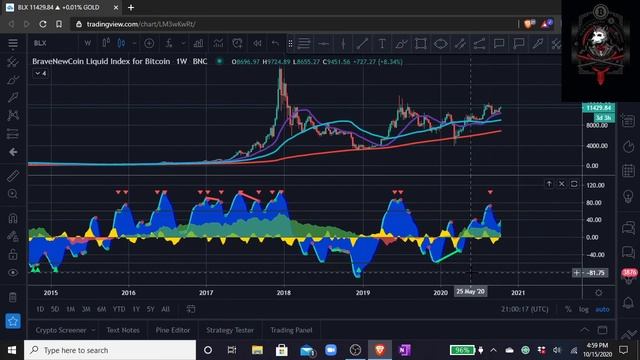Open the Pine Editor tab
The width and height of the screenshot is (640, 360).
pos(173,330)
